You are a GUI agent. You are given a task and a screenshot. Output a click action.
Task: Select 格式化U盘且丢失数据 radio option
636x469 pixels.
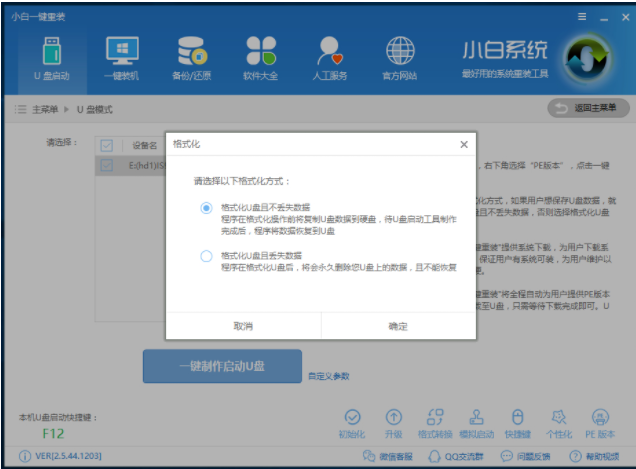[207, 256]
